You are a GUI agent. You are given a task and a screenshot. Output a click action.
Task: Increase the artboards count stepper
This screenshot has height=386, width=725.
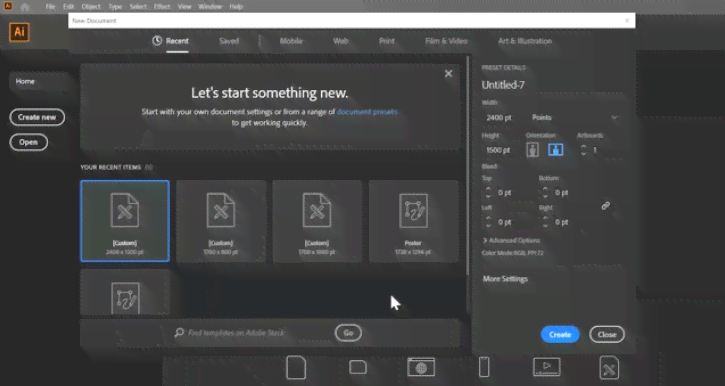[584, 147]
